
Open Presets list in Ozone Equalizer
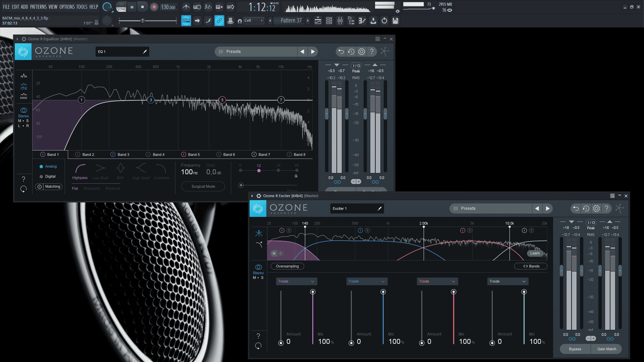[x=256, y=52]
